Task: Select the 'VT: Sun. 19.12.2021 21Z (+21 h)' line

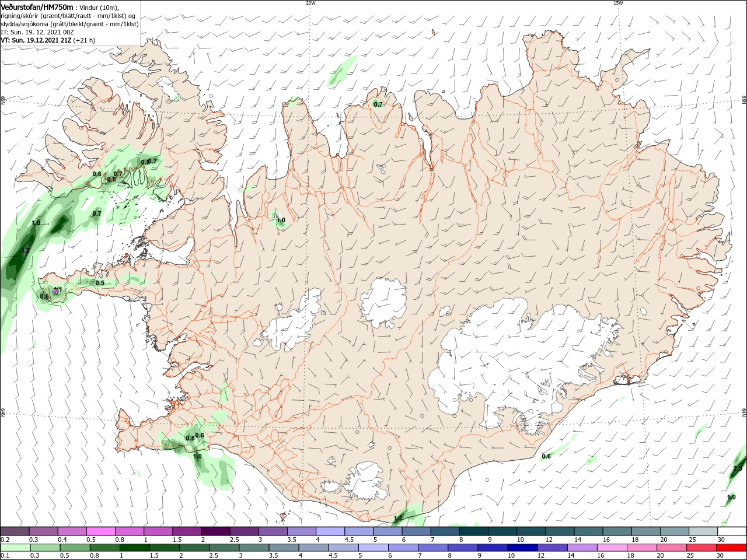Action: 48,41
